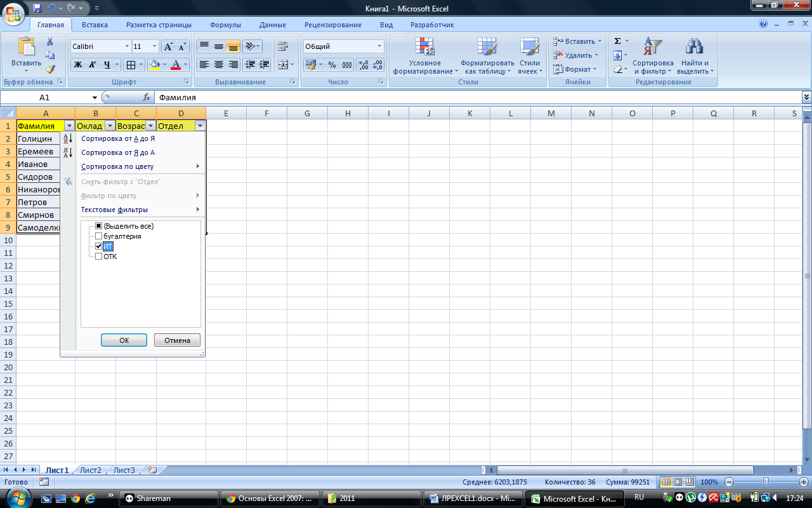Apply cell borders icon
This screenshot has width=812, height=508.
(x=130, y=65)
